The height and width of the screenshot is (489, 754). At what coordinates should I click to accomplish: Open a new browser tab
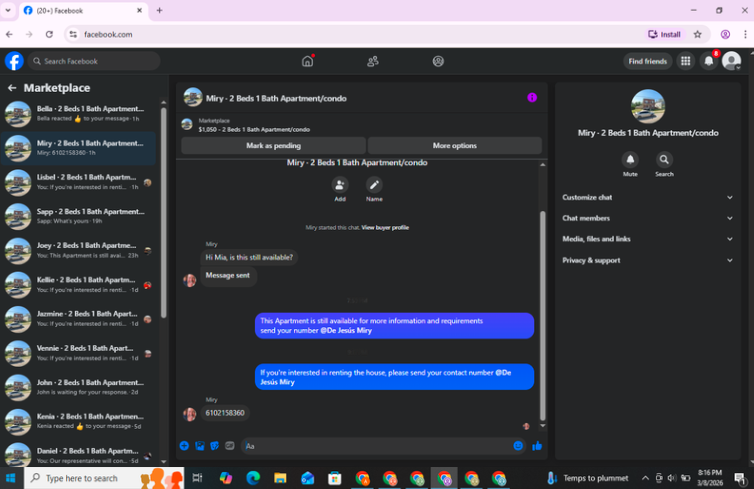pyautogui.click(x=160, y=10)
